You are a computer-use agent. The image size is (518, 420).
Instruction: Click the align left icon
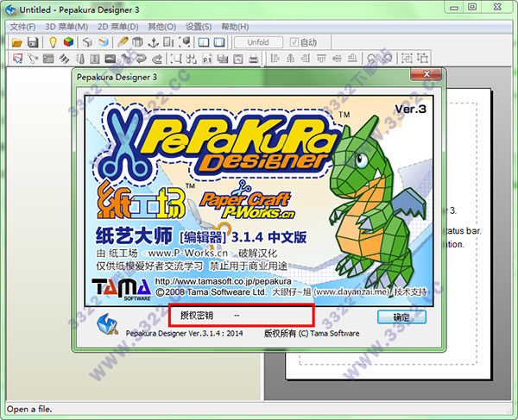[x=275, y=59]
